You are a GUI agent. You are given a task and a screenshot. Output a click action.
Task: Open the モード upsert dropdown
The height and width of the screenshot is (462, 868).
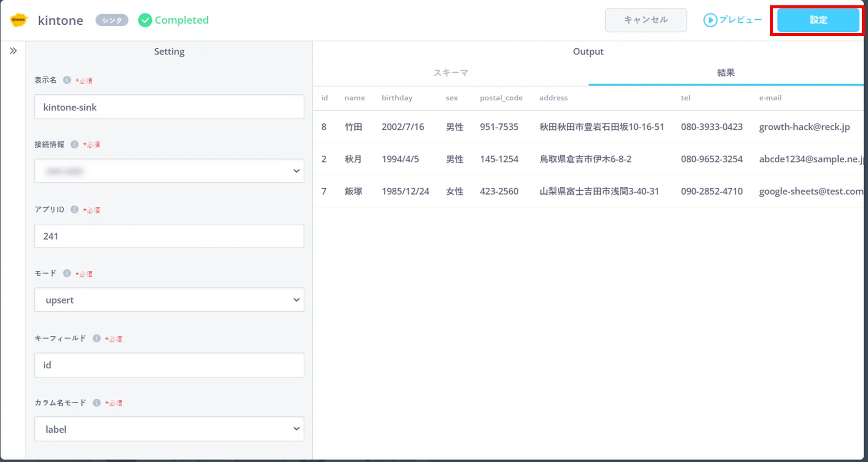tap(169, 300)
